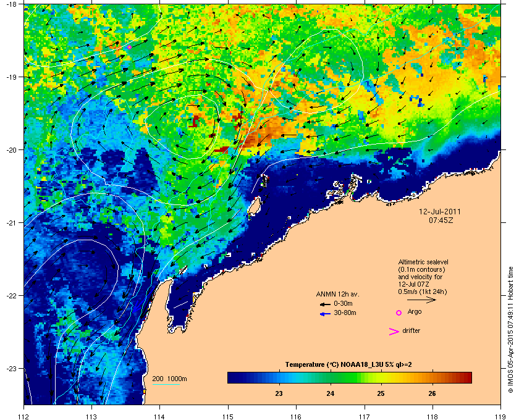Screen dimensions: 519x420
Task: Click the small island off the coast near 115.4E
Action: coord(254,208)
